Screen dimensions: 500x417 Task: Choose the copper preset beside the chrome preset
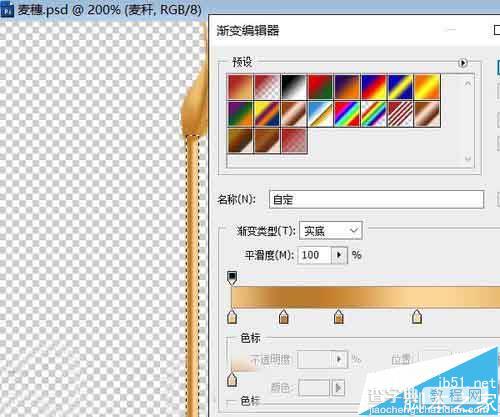click(x=294, y=114)
